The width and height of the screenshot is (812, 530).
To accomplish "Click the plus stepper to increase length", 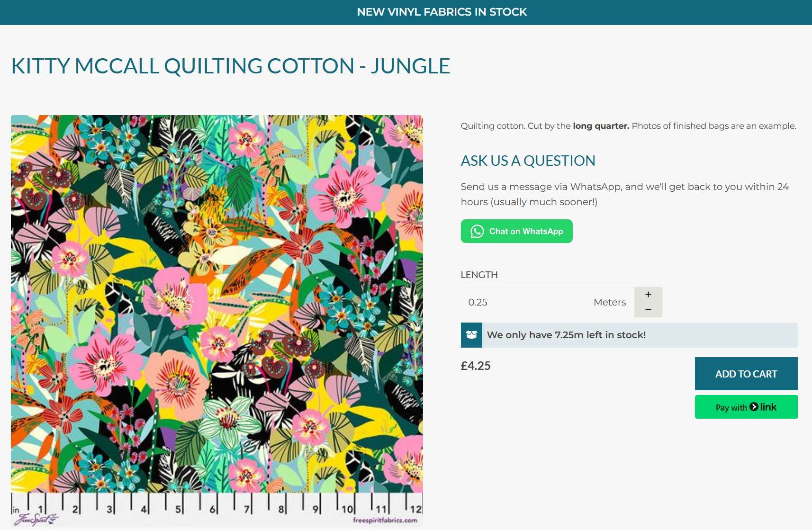I will pos(648,294).
